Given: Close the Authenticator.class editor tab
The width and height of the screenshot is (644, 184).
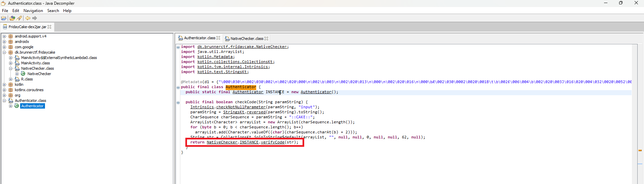Looking at the screenshot, I should [x=218, y=38].
